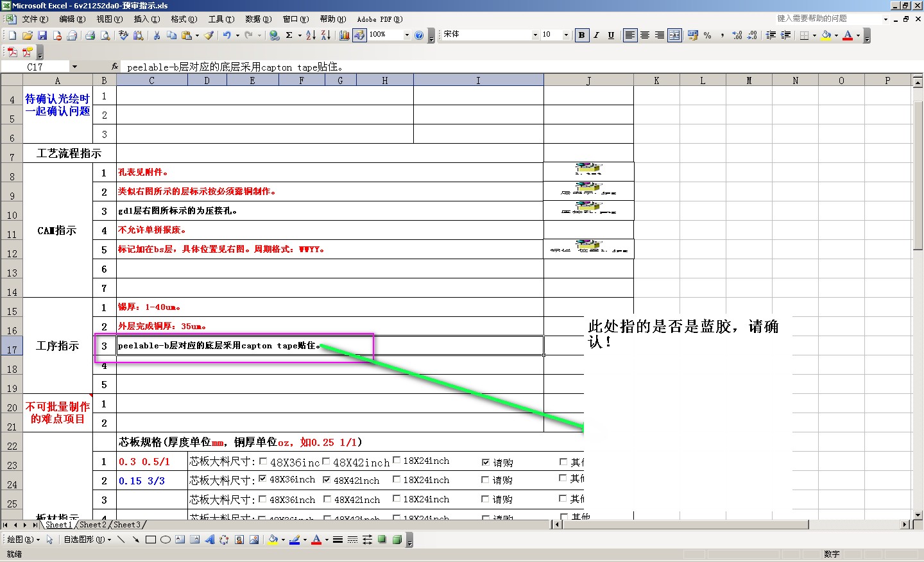Select the Oval drawing tool
924x562 pixels.
(166, 540)
